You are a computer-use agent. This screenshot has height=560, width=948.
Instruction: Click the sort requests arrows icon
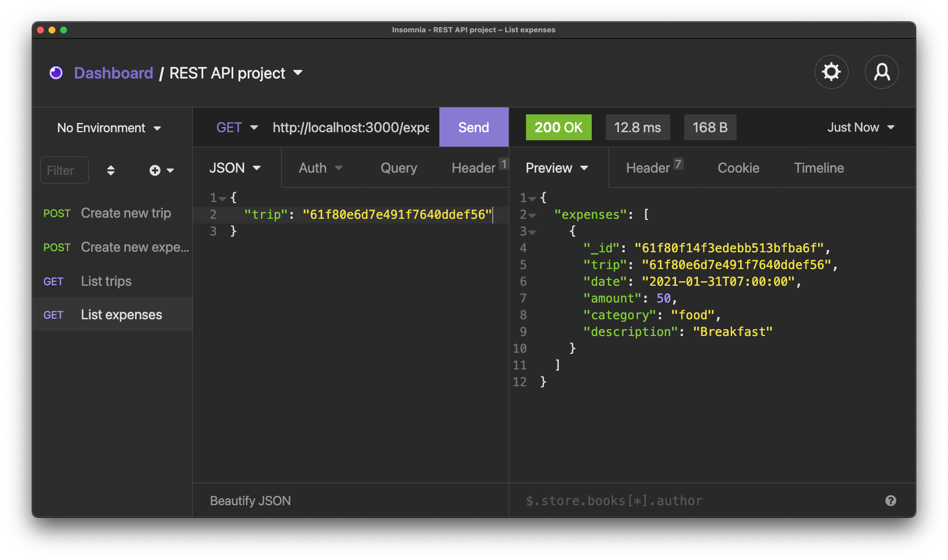click(111, 170)
